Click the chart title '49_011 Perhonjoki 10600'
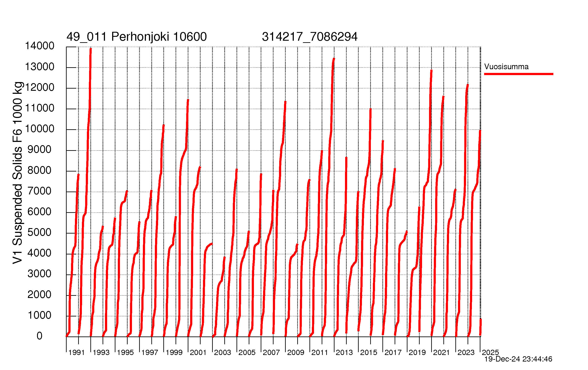Image resolution: width=588 pixels, height=370 pixels. pyautogui.click(x=137, y=37)
